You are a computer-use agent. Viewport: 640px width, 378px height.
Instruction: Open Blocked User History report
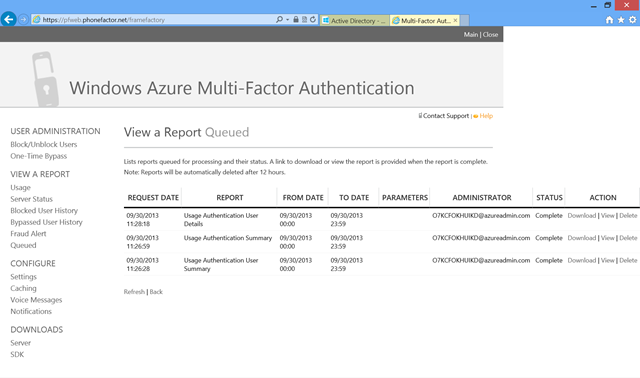coord(44,211)
